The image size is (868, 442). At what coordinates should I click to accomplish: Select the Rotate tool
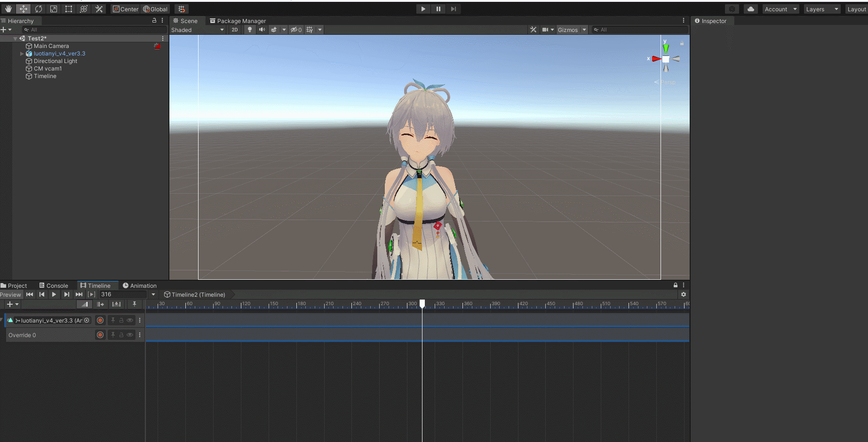coord(39,9)
